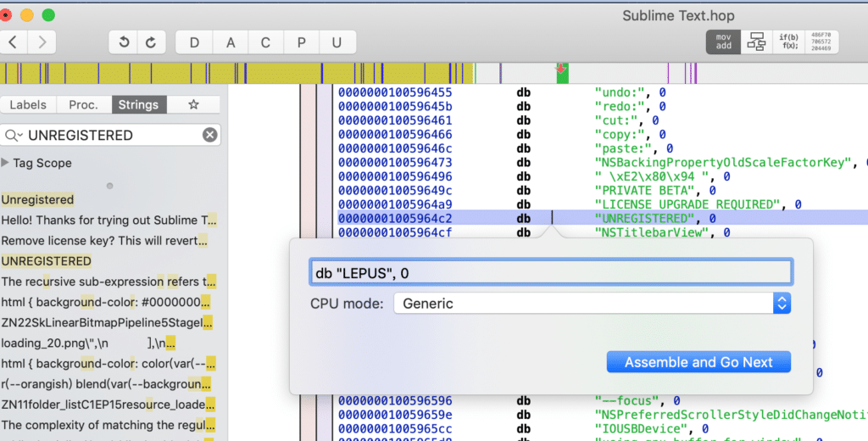The height and width of the screenshot is (441, 868).
Task: Select the UNREGISTERED string in list
Action: click(x=47, y=261)
